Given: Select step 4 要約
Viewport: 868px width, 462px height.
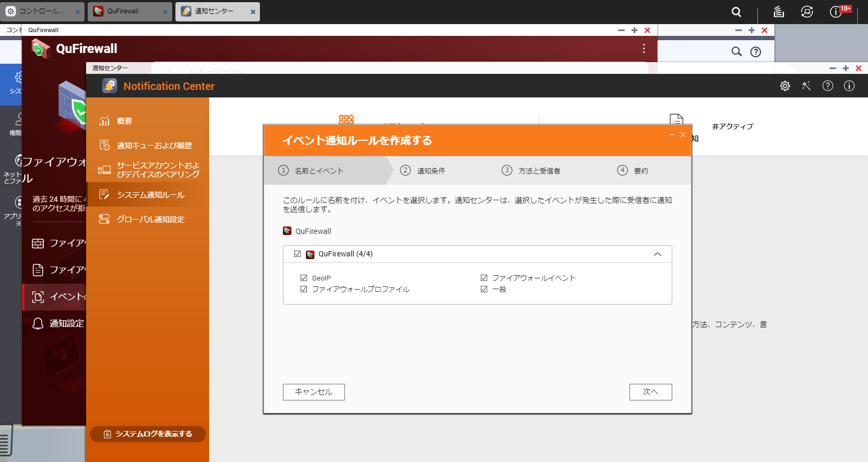Looking at the screenshot, I should pyautogui.click(x=633, y=171).
